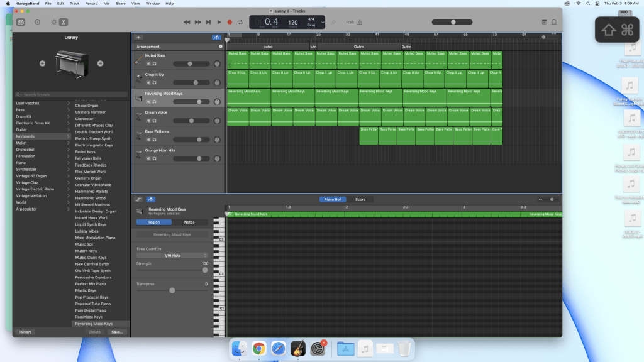Viewport: 644px width, 362px height.
Task: Select the Lullaby Vibes patch
Action: tap(87, 231)
